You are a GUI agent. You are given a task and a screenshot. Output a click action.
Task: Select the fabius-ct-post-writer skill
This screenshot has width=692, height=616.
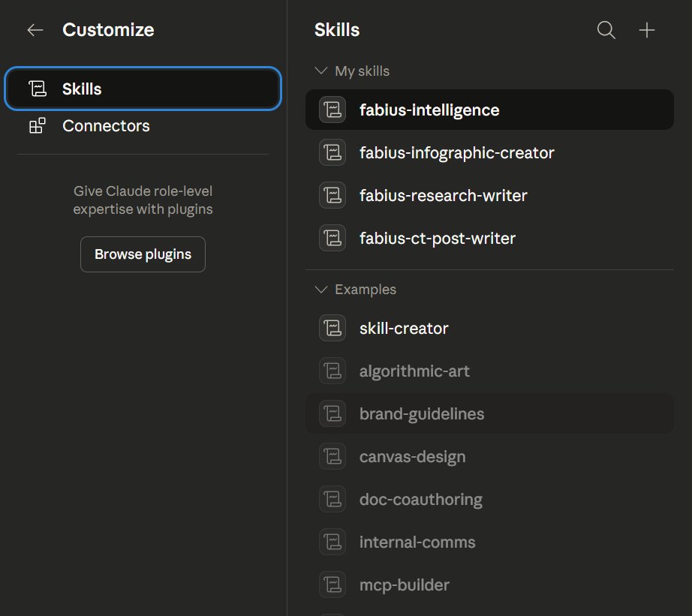click(438, 239)
